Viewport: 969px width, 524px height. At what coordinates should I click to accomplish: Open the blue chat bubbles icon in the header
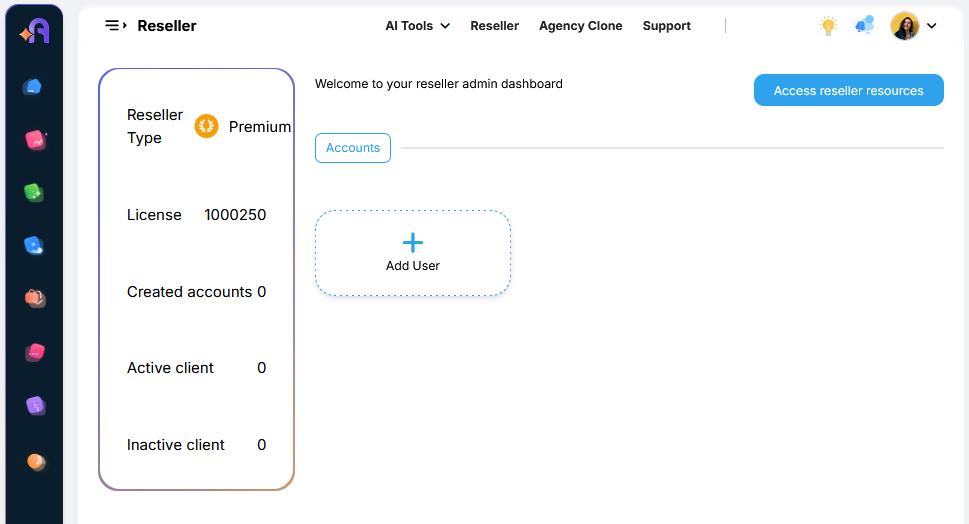(x=865, y=26)
